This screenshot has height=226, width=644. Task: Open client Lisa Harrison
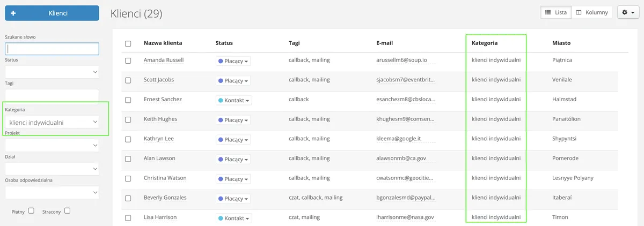coord(160,217)
